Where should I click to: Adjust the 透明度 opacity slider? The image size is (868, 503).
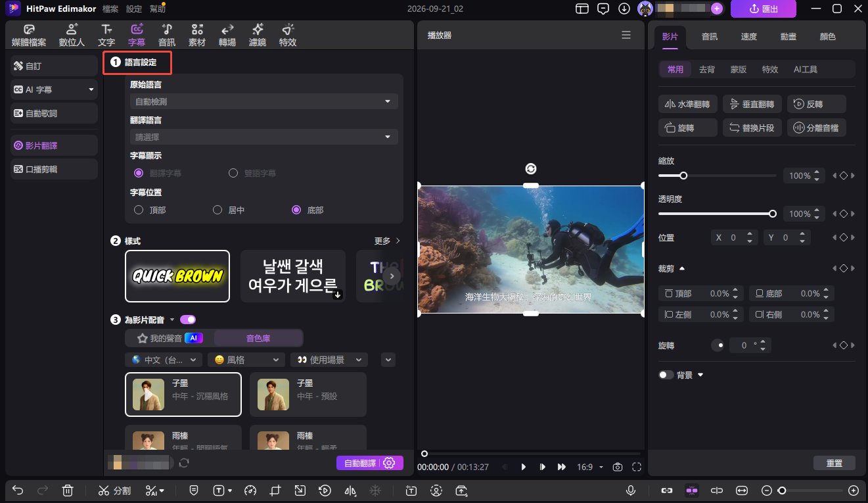[717, 214]
